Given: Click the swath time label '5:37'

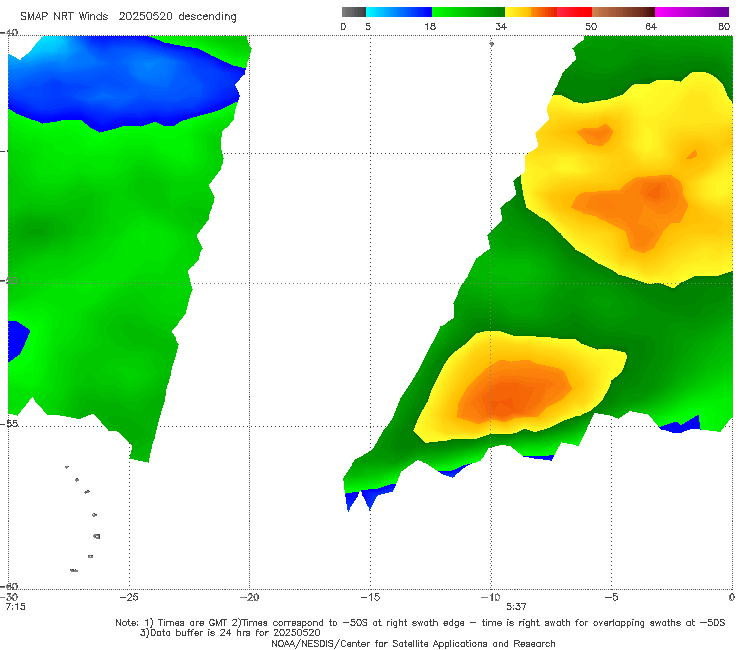Looking at the screenshot, I should (516, 607).
